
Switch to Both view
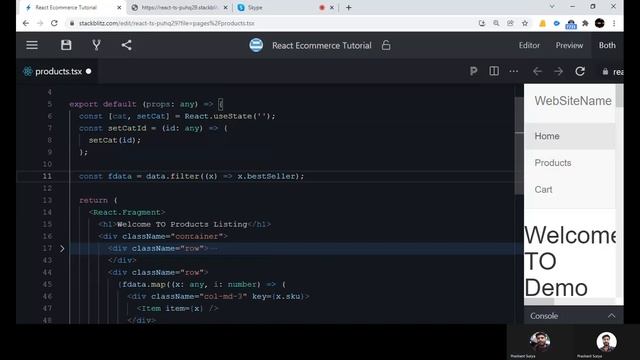click(607, 45)
